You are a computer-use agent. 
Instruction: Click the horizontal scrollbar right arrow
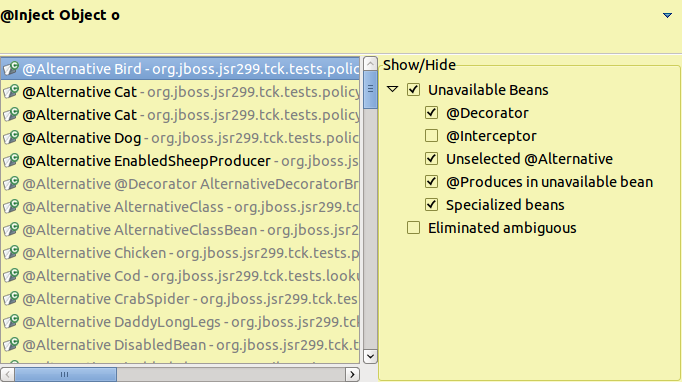click(352, 374)
